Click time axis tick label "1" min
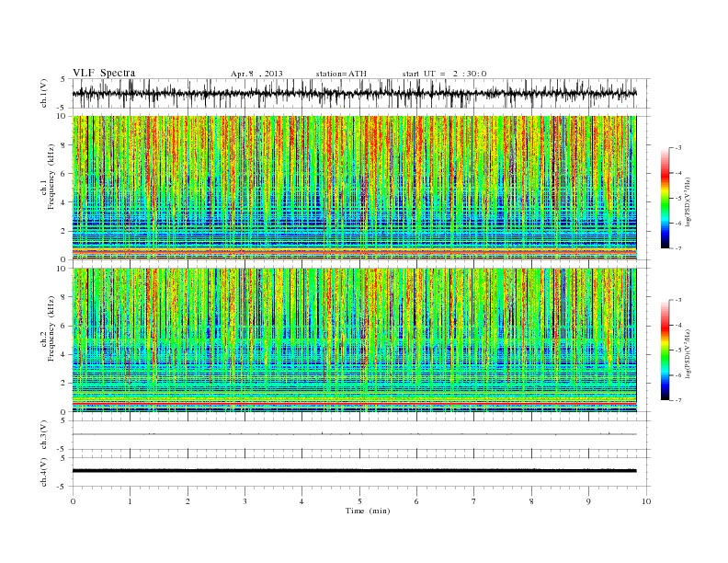 click(130, 501)
